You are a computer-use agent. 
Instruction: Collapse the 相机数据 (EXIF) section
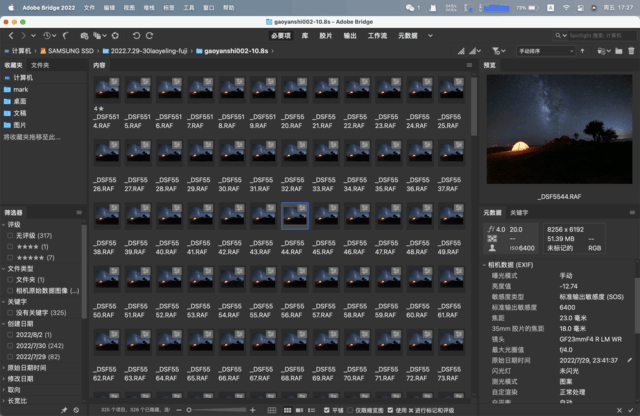pos(484,265)
